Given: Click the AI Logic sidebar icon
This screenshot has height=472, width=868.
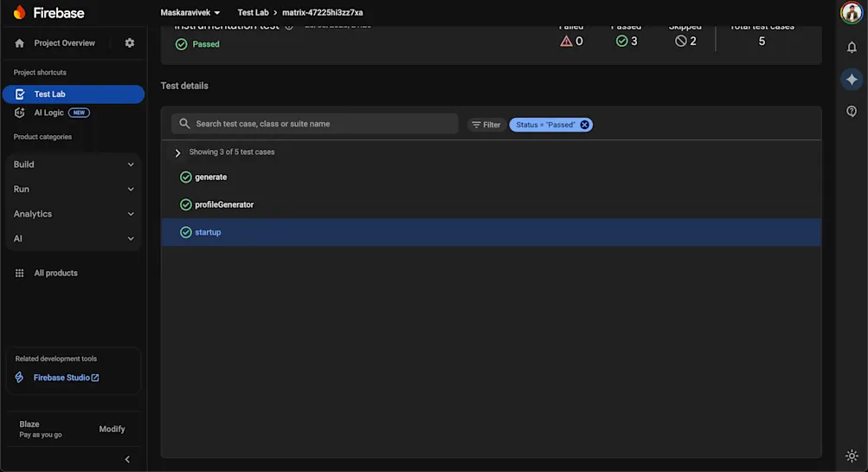Looking at the screenshot, I should (19, 113).
